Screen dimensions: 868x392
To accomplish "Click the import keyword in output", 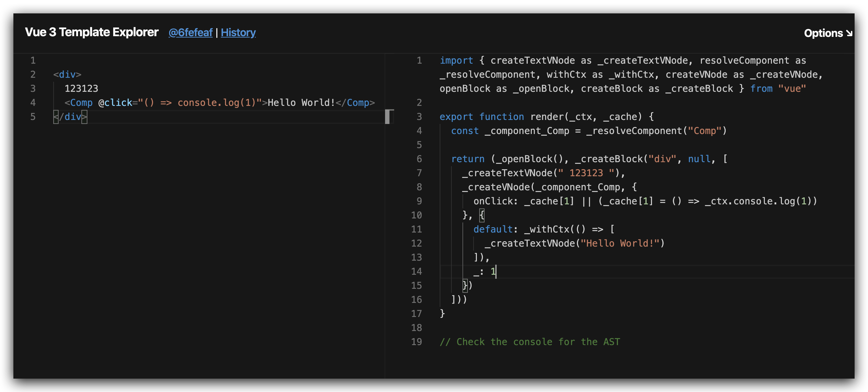I will click(x=456, y=60).
